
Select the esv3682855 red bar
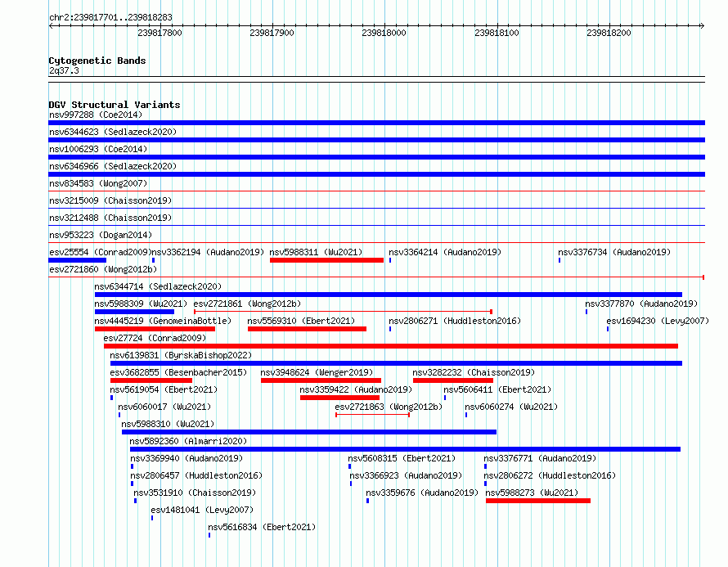[x=151, y=380]
